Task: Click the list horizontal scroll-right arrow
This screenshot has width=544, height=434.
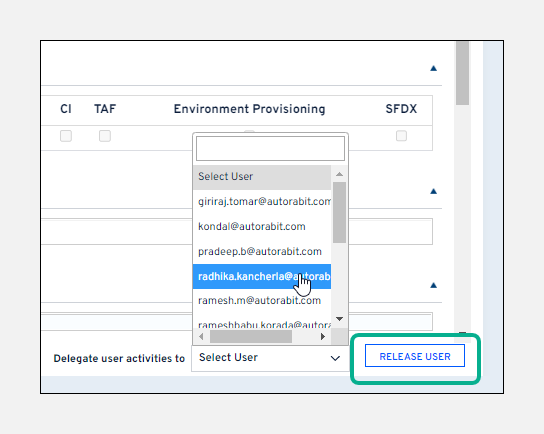Action: tap(323, 336)
